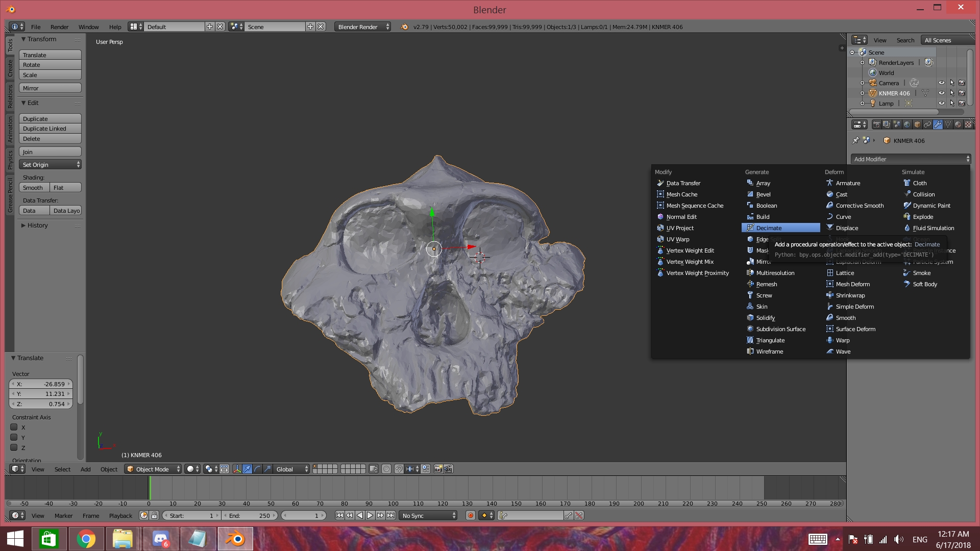The width and height of the screenshot is (980, 551).
Task: Collapse the Transform panel
Action: [23, 39]
